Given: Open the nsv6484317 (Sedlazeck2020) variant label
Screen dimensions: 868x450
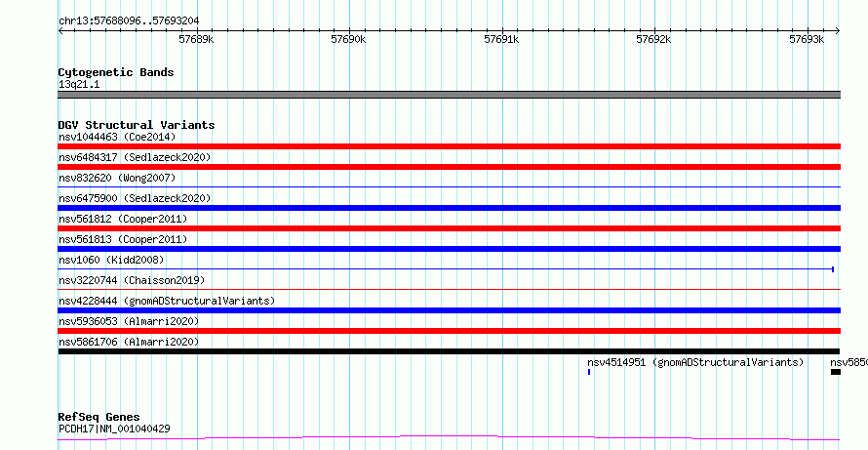Looking at the screenshot, I should 135,157.
